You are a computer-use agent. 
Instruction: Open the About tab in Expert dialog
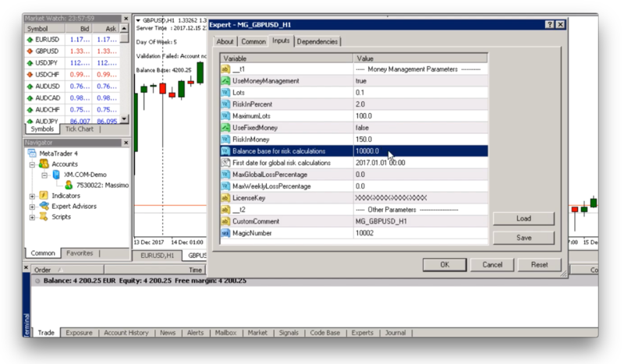225,42
